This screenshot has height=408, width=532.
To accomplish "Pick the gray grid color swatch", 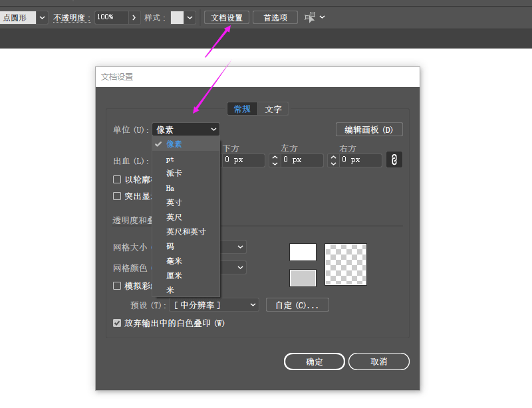I will click(x=303, y=278).
